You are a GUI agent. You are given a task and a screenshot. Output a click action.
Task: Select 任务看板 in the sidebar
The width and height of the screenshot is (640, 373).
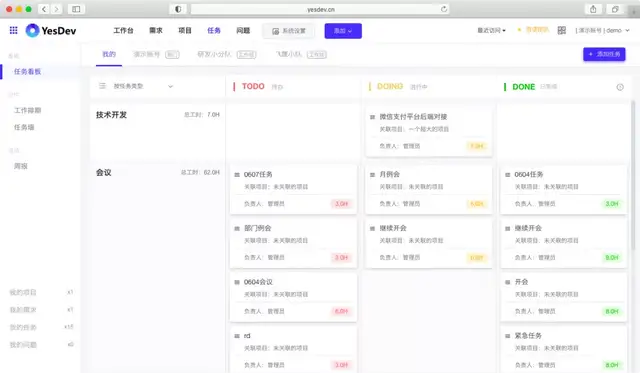coord(27,72)
